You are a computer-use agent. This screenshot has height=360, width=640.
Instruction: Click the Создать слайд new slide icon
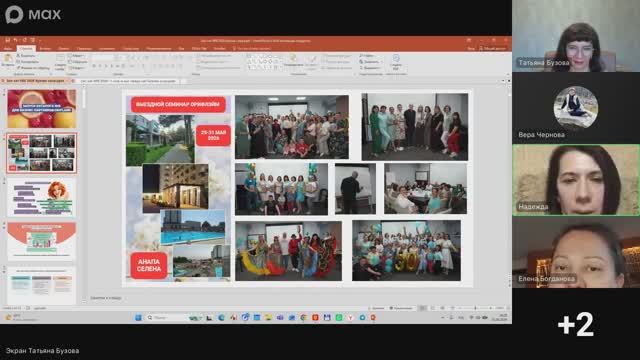click(x=60, y=61)
